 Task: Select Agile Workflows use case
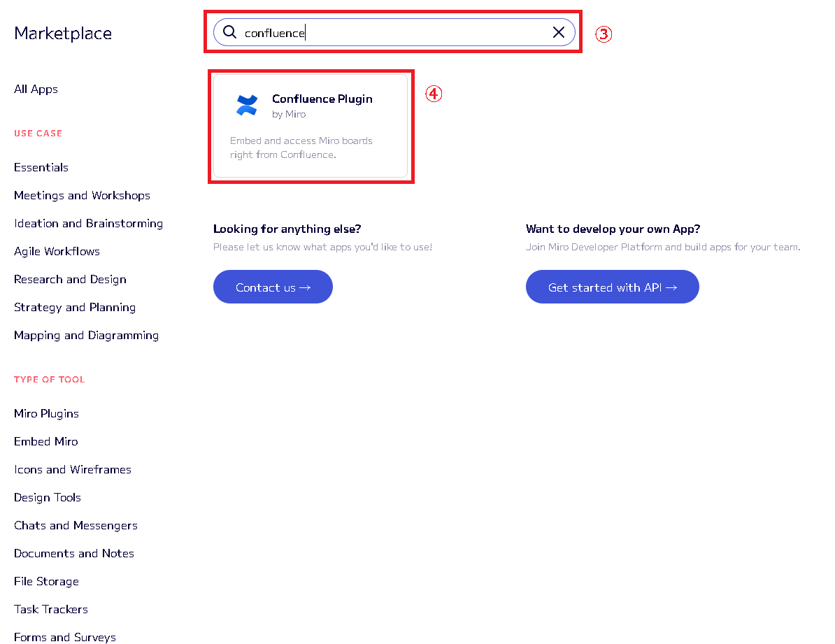57,251
